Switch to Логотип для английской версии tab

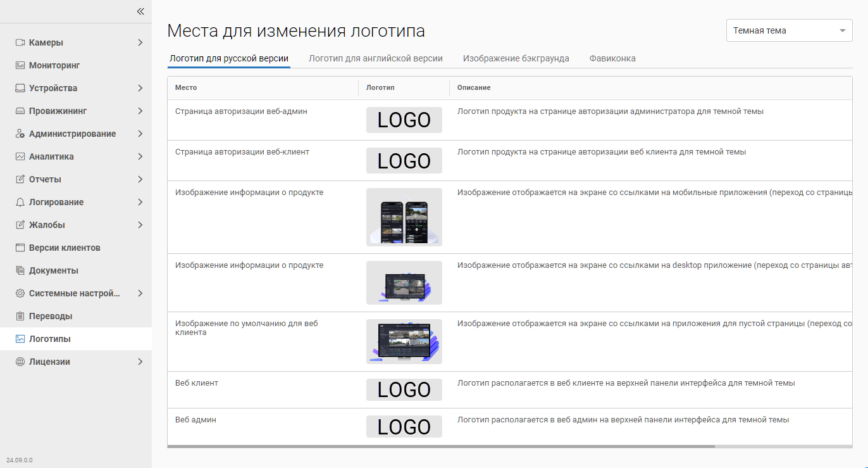tap(375, 58)
